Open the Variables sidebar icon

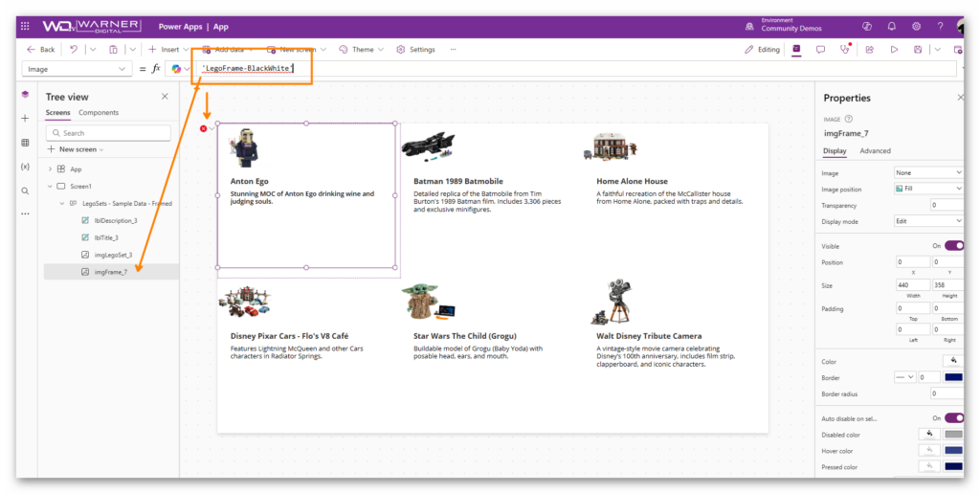click(25, 167)
